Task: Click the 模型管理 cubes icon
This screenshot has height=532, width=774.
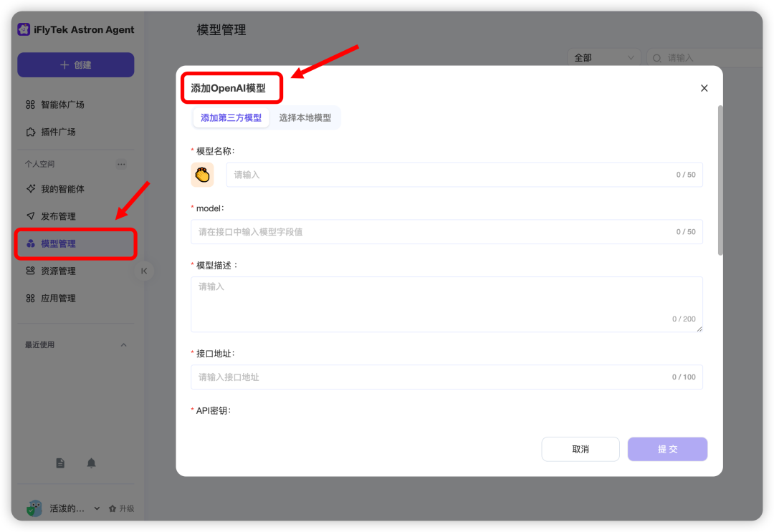Action: (x=31, y=243)
